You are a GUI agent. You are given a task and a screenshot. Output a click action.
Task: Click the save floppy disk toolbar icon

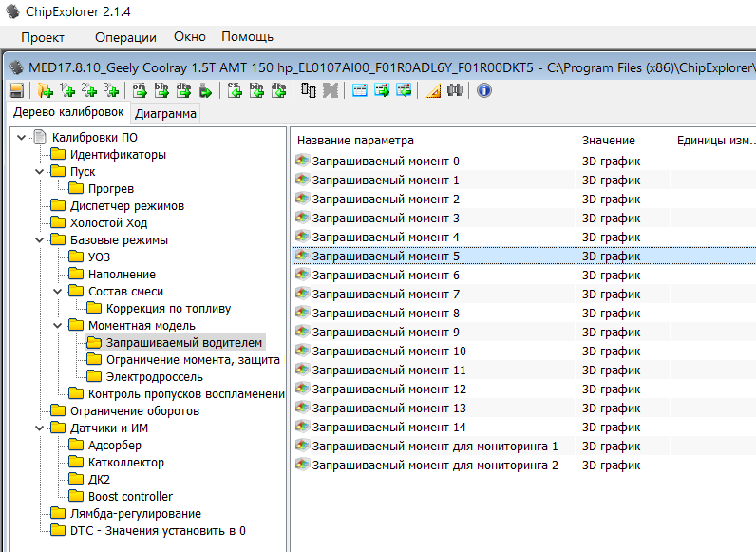pyautogui.click(x=16, y=90)
